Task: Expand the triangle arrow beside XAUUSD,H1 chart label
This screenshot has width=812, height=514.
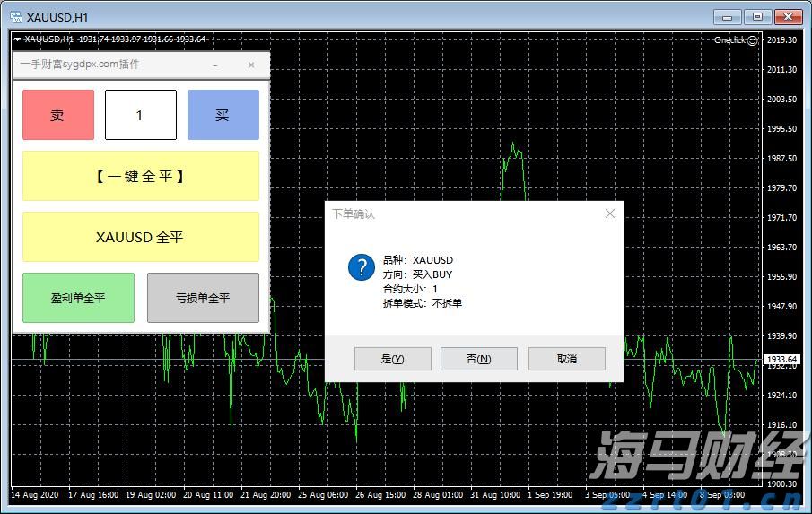Action: [17, 39]
